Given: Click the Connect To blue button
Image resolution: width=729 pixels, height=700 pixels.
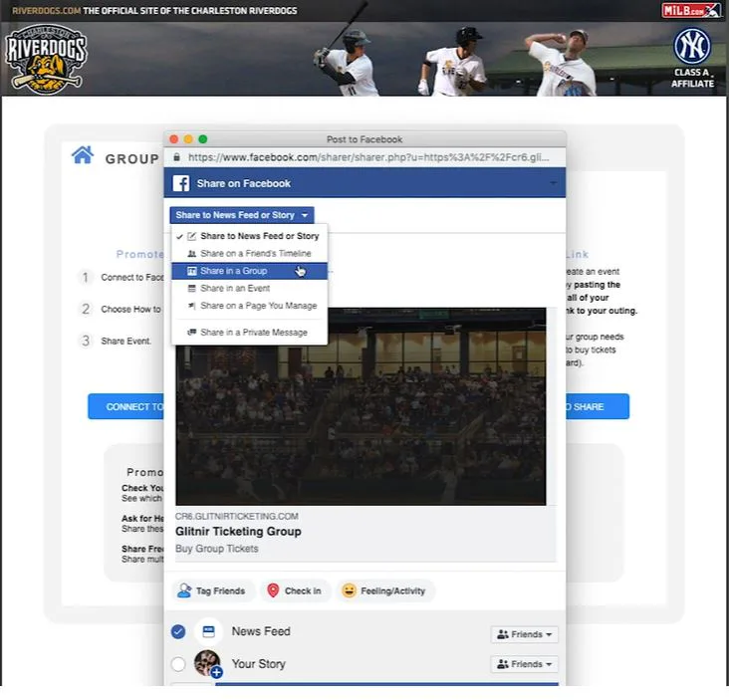Looking at the screenshot, I should pyautogui.click(x=126, y=406).
